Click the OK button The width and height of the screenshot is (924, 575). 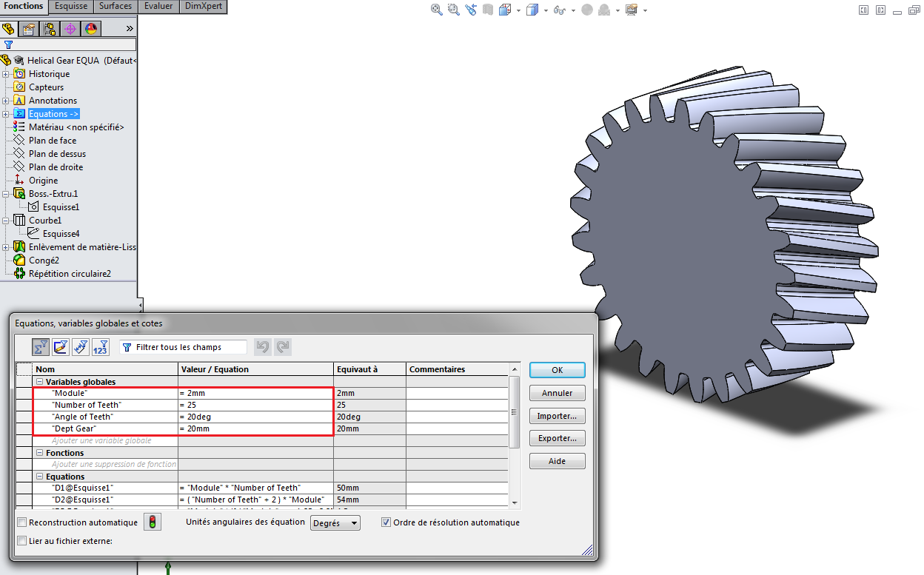[558, 370]
